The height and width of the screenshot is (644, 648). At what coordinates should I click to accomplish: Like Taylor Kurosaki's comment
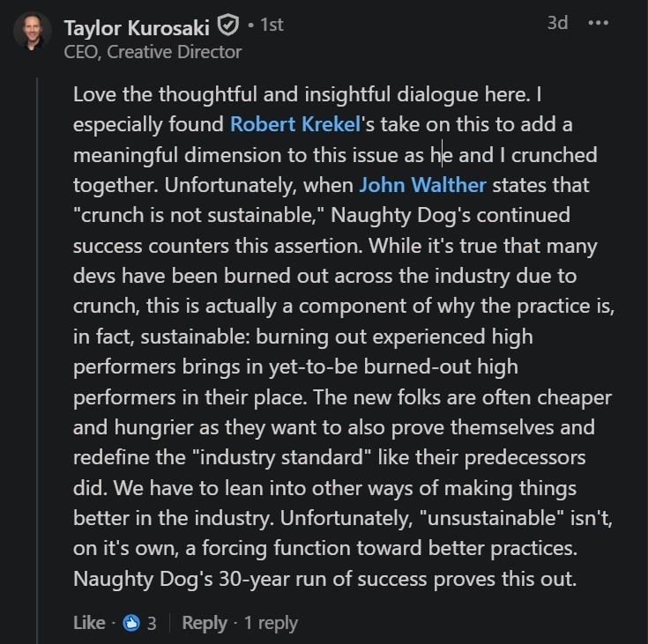88,623
